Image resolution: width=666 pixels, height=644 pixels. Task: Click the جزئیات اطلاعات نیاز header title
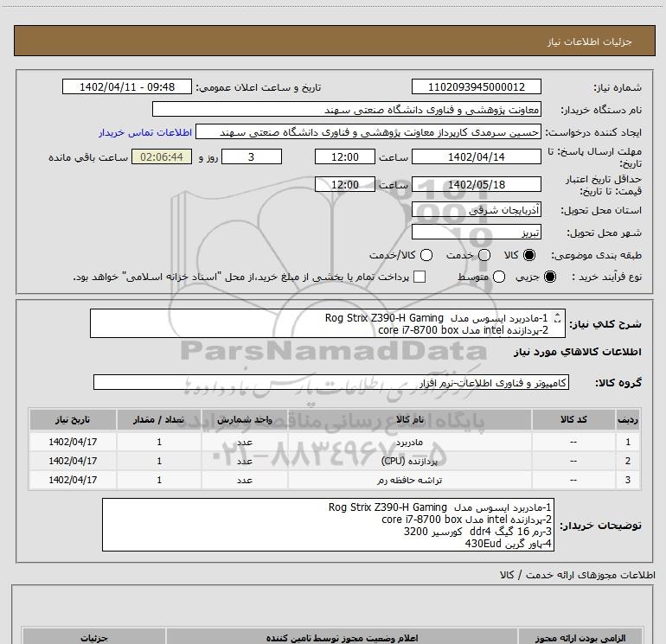pos(589,41)
